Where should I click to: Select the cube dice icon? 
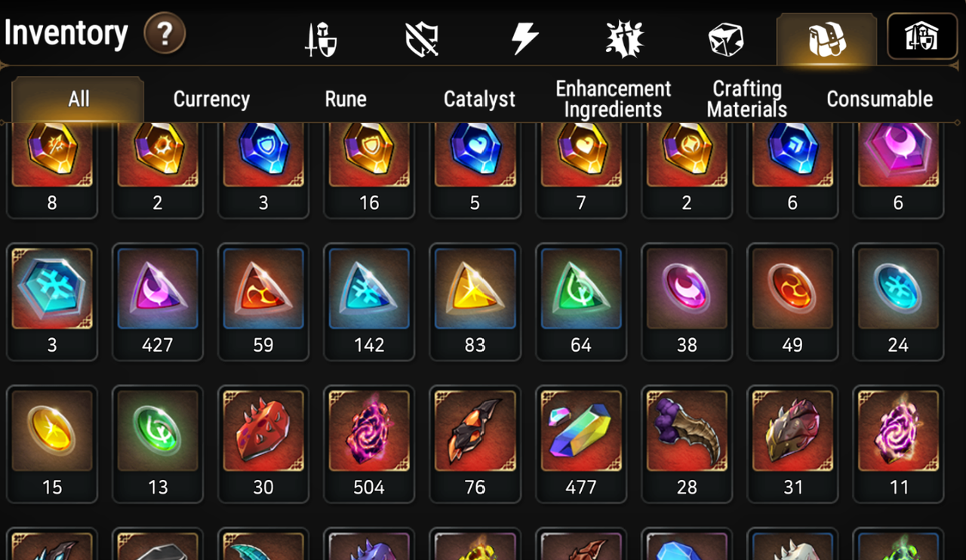point(726,39)
